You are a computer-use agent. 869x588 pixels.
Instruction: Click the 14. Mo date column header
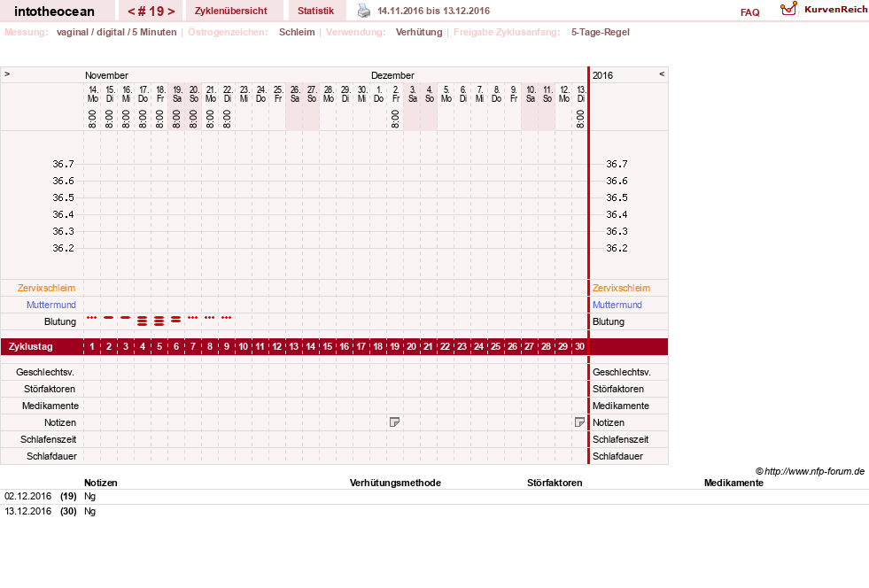tap(92, 94)
